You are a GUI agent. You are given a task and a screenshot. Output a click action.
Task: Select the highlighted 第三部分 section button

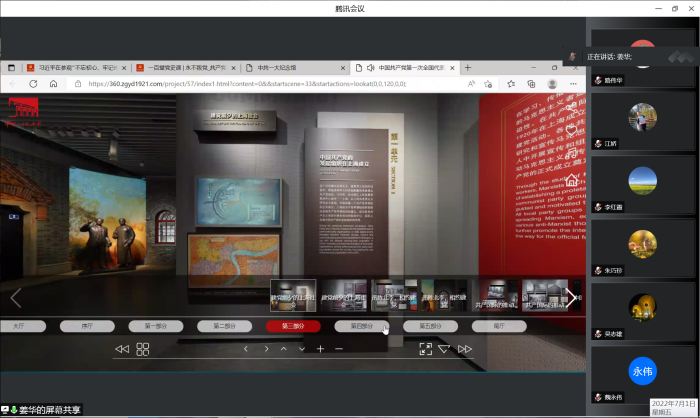[x=293, y=326]
